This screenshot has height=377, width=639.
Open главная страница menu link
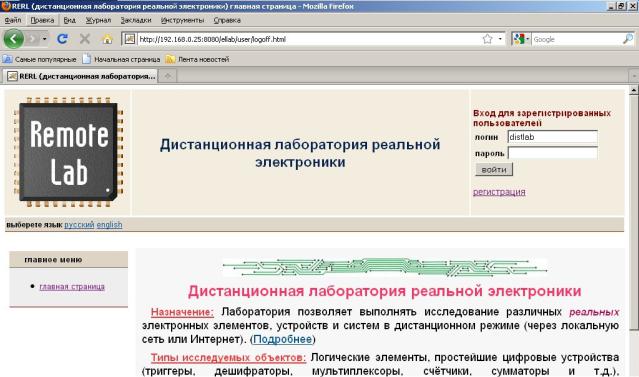pyautogui.click(x=72, y=287)
